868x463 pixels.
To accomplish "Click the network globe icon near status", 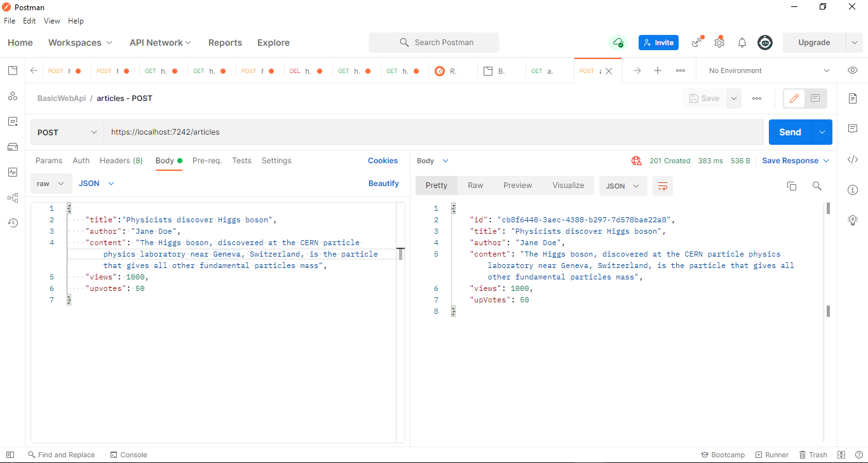I will click(x=637, y=161).
